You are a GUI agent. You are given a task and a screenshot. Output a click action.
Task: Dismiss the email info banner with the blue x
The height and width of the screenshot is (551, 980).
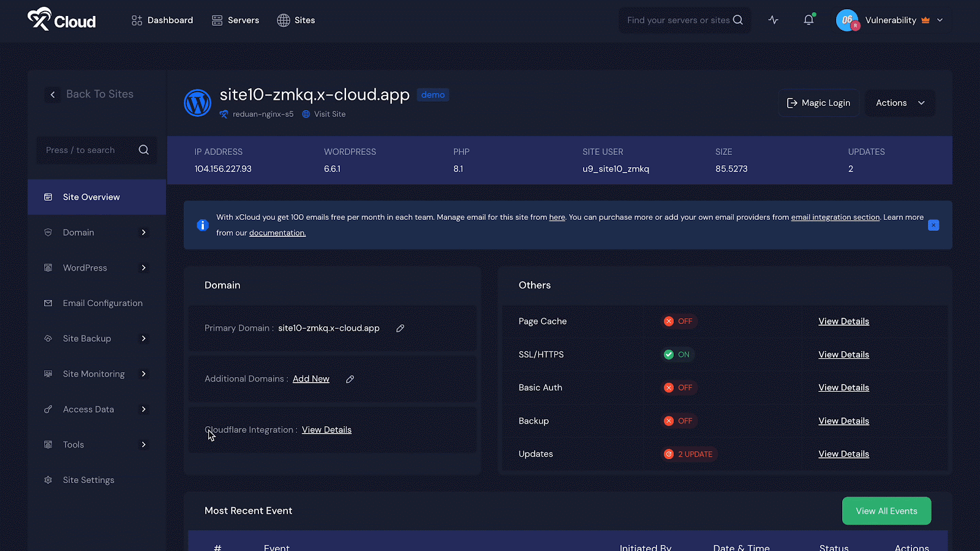(x=933, y=225)
